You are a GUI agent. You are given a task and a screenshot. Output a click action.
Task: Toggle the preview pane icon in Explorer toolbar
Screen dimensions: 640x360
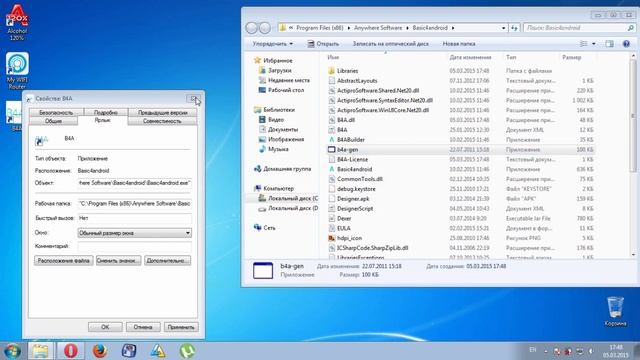[609, 44]
